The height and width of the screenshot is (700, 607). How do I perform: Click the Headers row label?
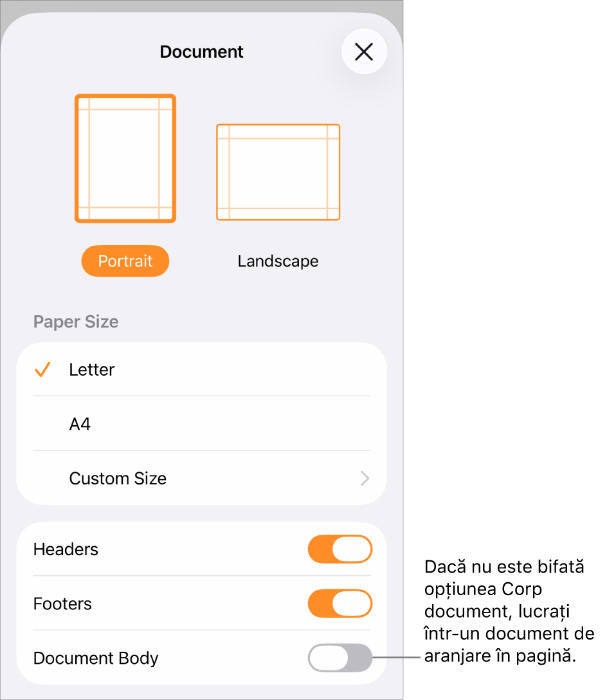pos(66,549)
